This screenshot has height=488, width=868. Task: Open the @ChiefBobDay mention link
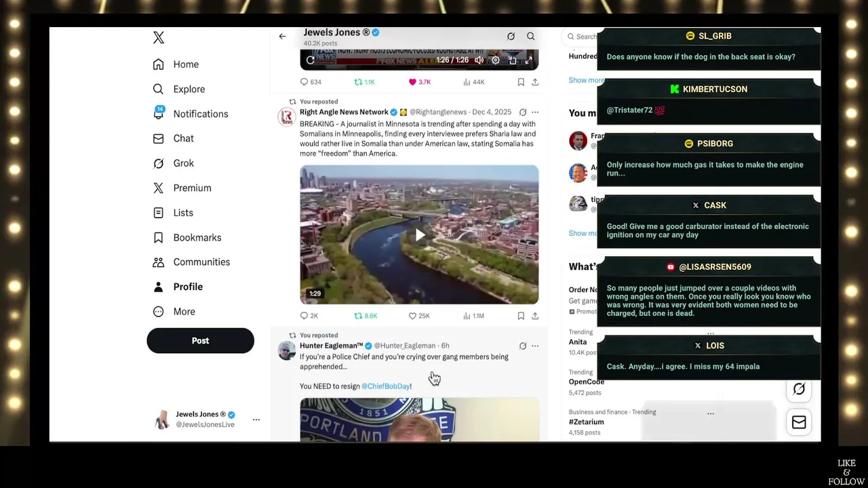pos(385,386)
